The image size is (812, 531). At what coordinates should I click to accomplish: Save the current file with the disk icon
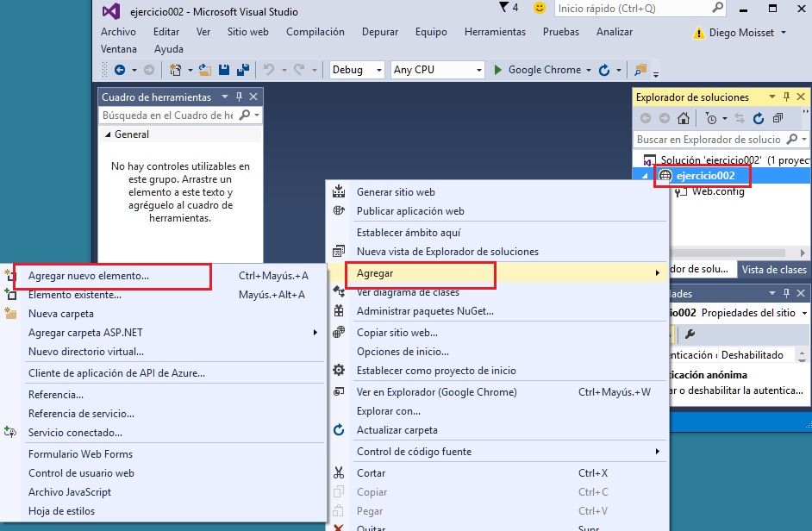224,70
